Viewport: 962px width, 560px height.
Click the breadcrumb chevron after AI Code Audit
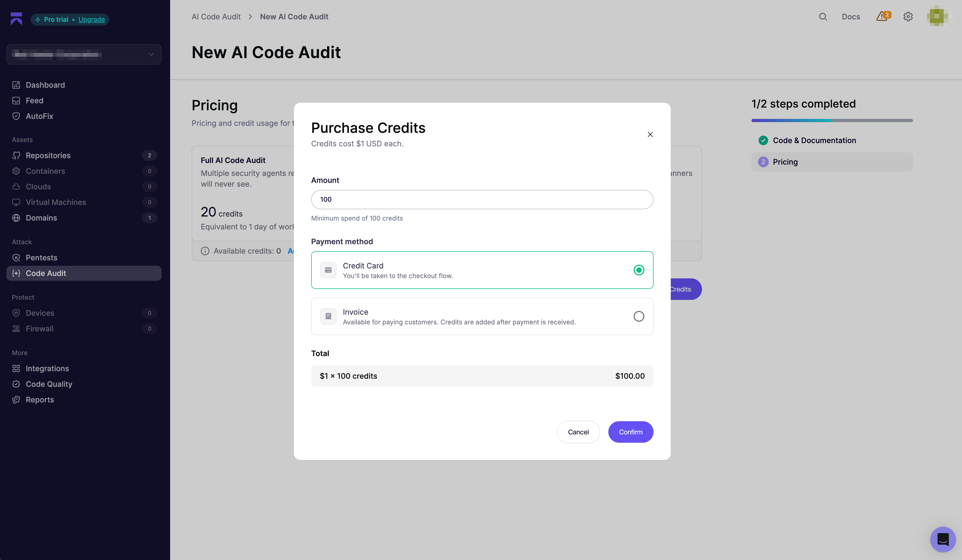(x=250, y=17)
